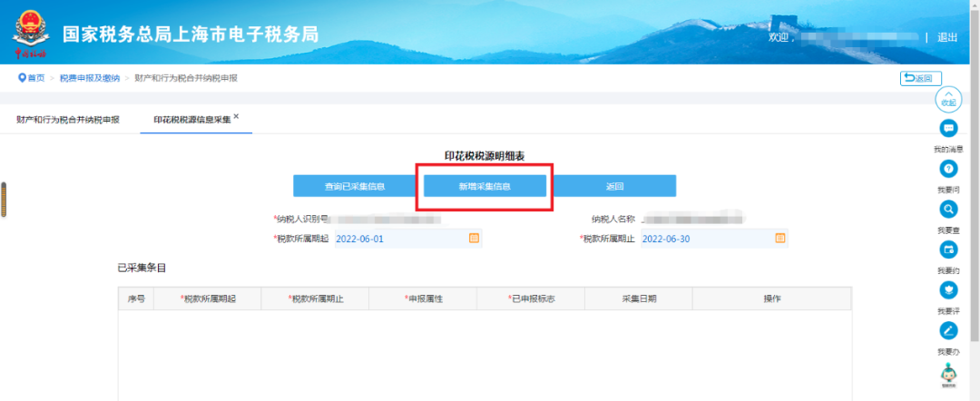Open 我要问 question mark icon

click(948, 169)
